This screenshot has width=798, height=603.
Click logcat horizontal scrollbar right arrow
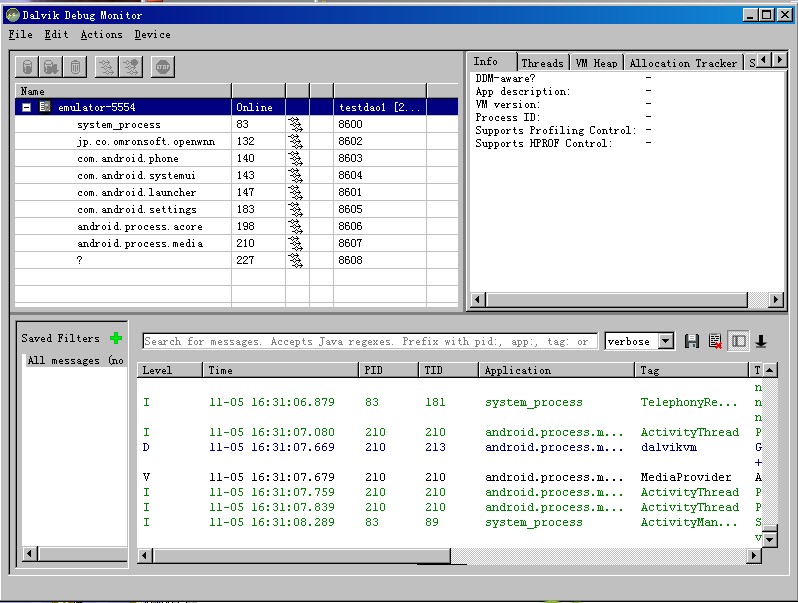(754, 556)
